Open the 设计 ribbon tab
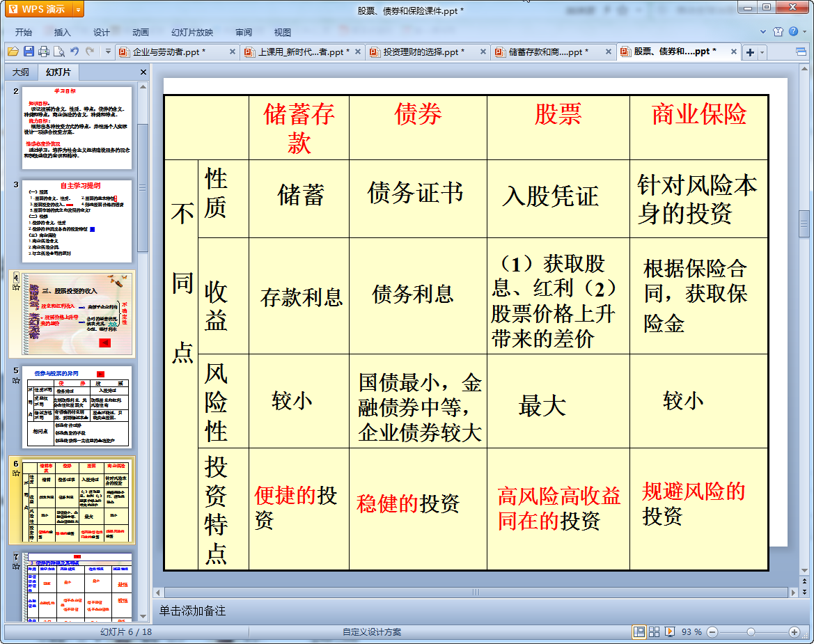 pos(101,32)
